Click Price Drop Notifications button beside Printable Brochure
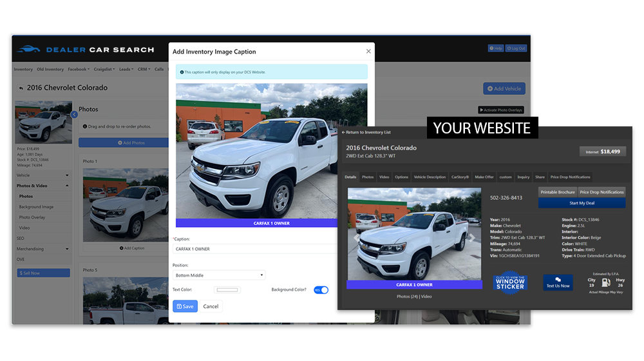The width and height of the screenshot is (644, 361). pos(601,192)
